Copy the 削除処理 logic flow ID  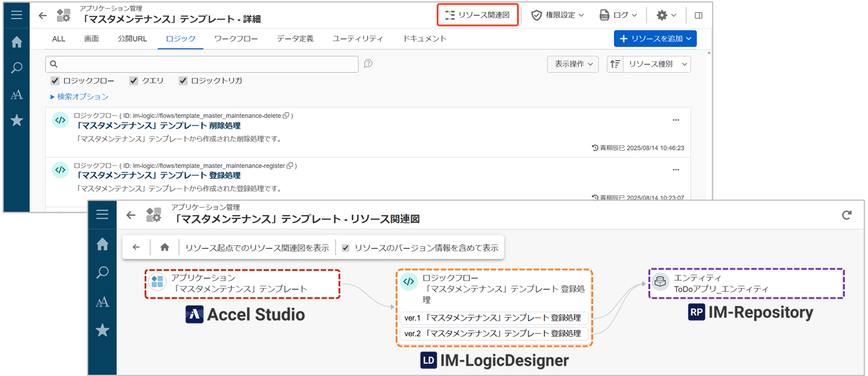point(286,115)
